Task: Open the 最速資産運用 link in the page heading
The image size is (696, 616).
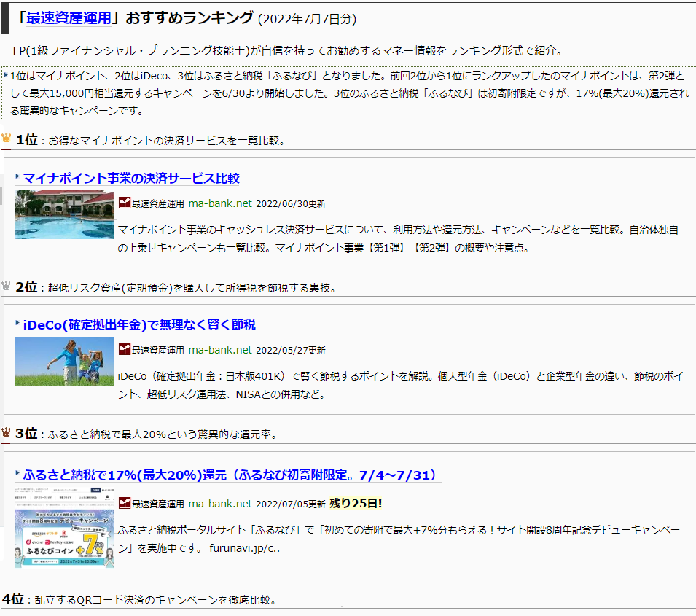Action: click(x=69, y=18)
